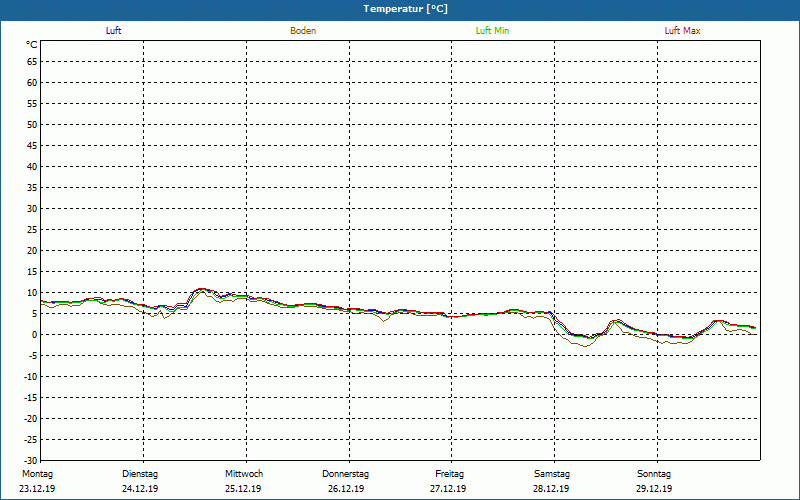Viewport: 800px width, 500px height.
Task: Select the 'Dienstag' day label
Action: click(140, 474)
